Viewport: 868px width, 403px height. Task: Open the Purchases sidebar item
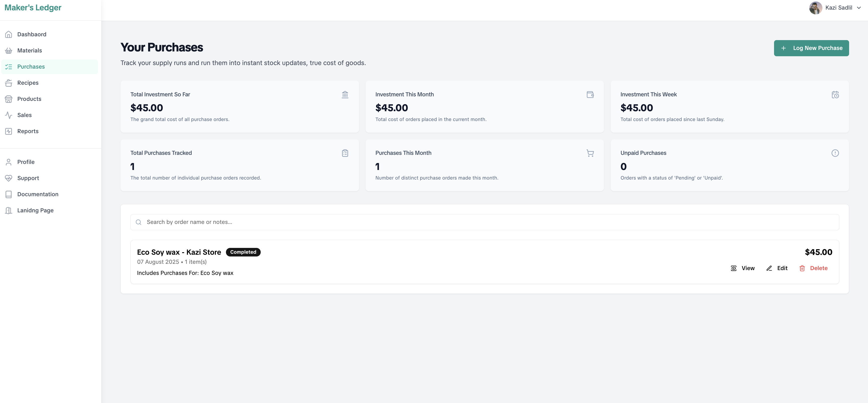coord(50,67)
